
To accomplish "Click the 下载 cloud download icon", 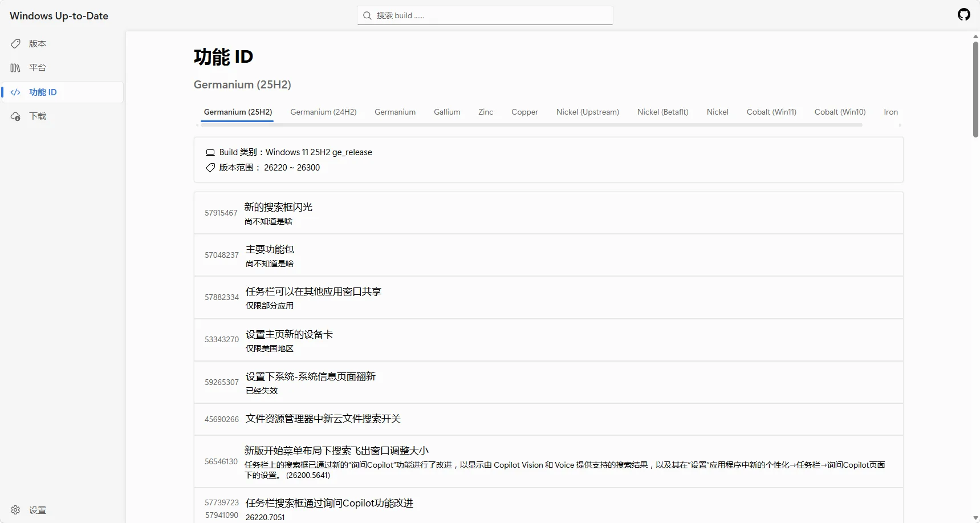I will (15, 116).
